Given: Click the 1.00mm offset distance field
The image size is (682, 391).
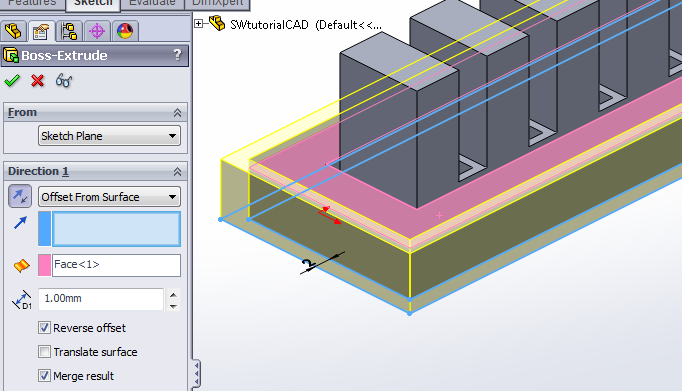Looking at the screenshot, I should click(x=101, y=299).
